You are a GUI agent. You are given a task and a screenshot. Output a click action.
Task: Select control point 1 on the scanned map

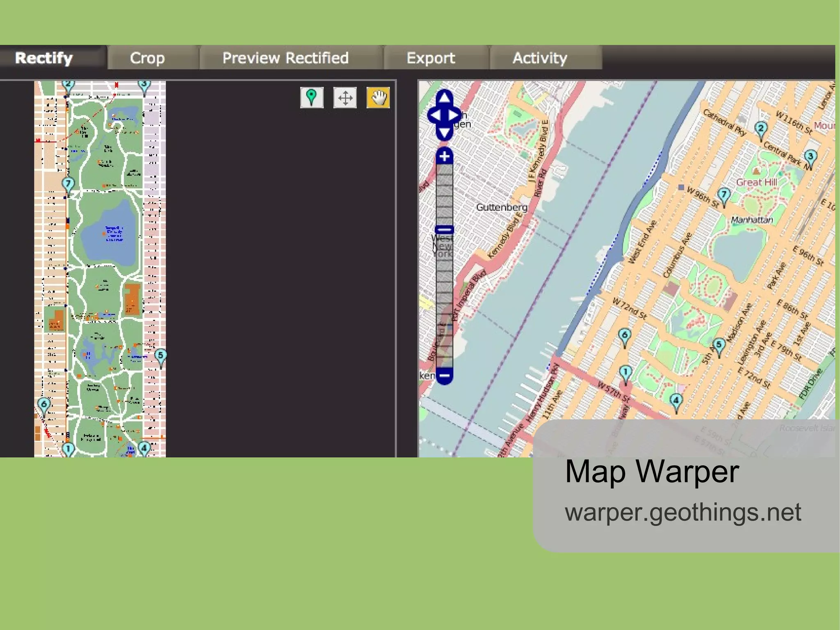(68, 449)
